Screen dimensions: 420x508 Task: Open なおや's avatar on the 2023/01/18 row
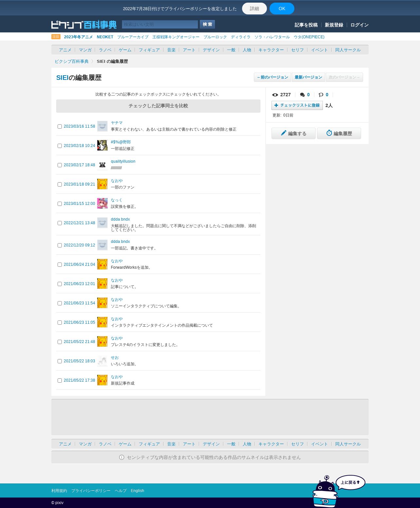[102, 184]
